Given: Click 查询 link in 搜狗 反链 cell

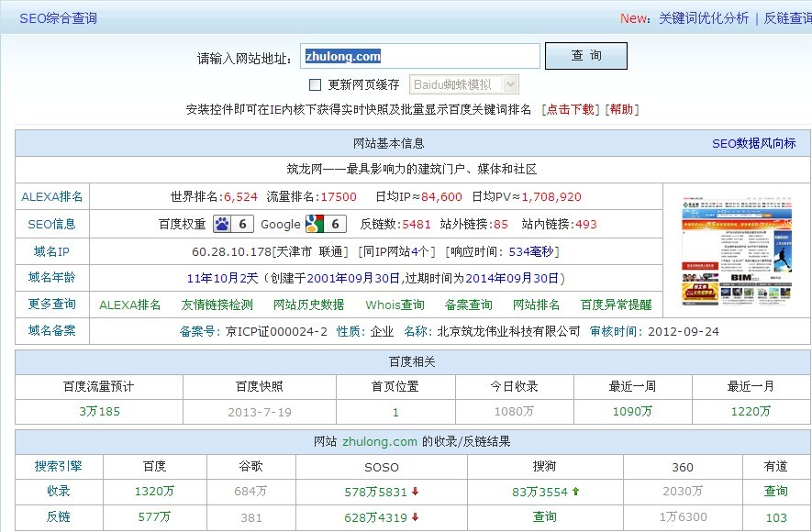Looking at the screenshot, I should pos(545,516).
